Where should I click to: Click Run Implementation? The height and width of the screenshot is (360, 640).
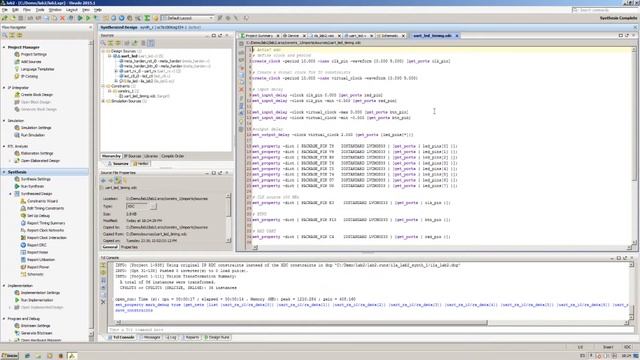pos(37,300)
